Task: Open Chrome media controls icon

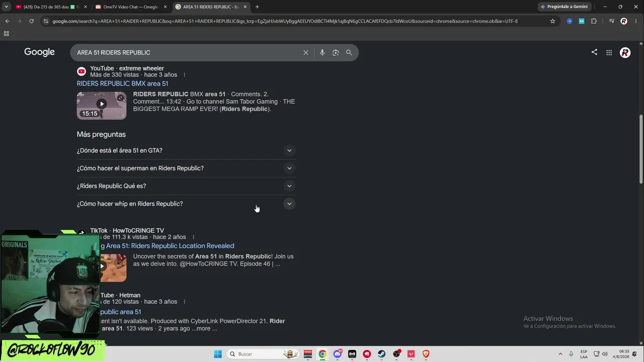Action: [x=611, y=21]
